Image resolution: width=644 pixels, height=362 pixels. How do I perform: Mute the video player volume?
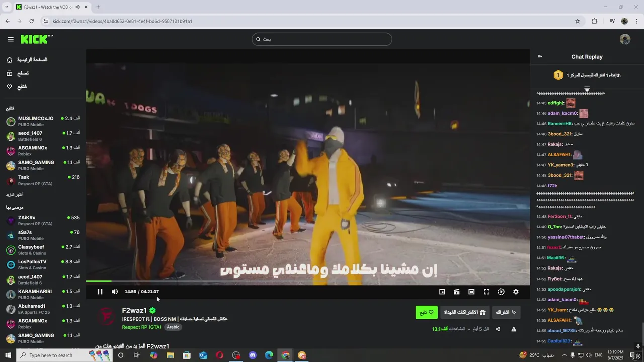coord(115,292)
